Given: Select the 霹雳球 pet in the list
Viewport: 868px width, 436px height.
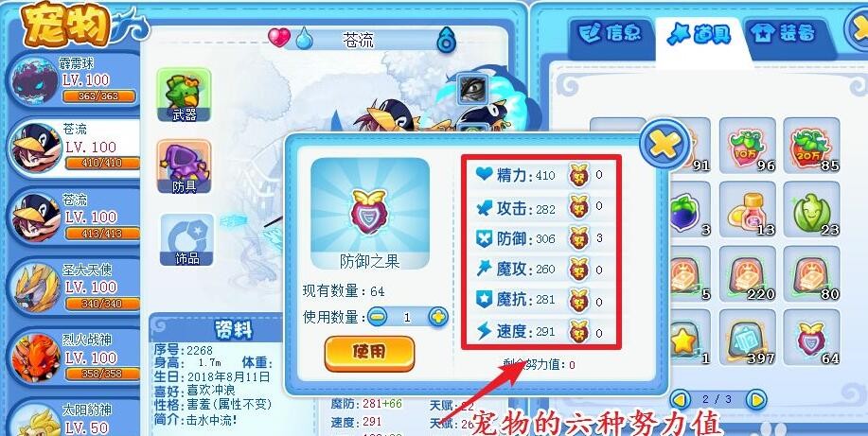Looking at the screenshot, I should pyautogui.click(x=72, y=80).
